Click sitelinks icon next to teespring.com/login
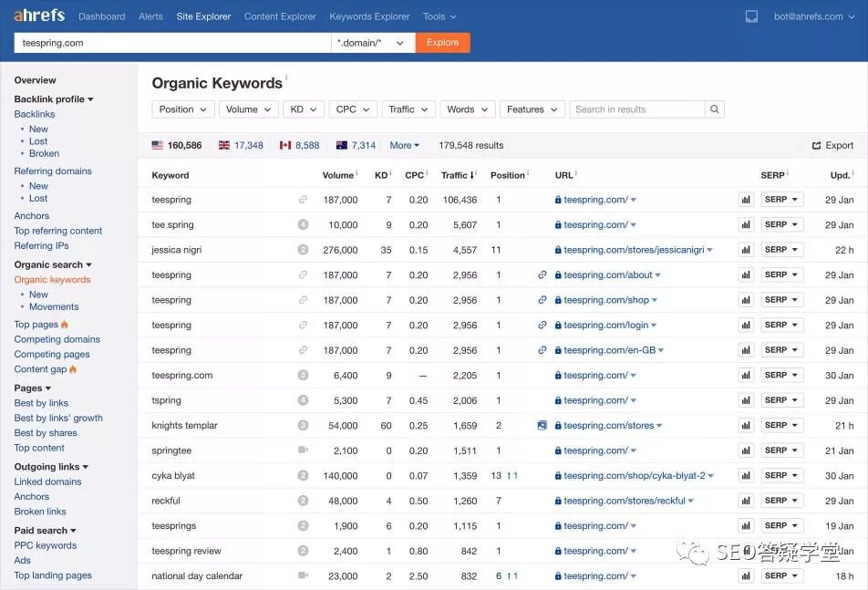Viewport: 868px width, 590px height. (542, 325)
